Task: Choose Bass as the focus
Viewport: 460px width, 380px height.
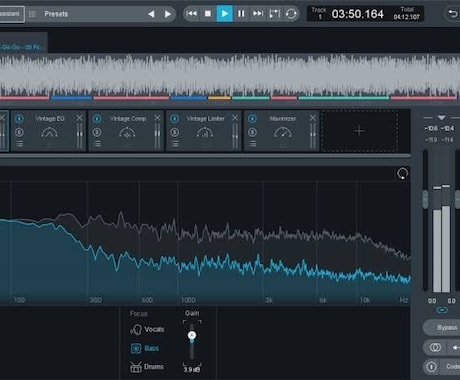Action: (144, 348)
